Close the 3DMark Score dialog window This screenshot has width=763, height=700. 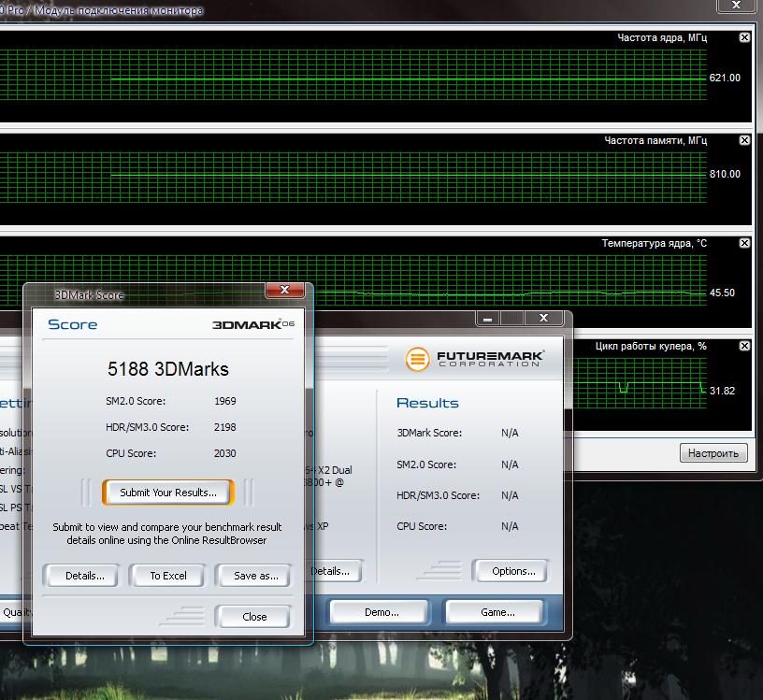(x=284, y=291)
